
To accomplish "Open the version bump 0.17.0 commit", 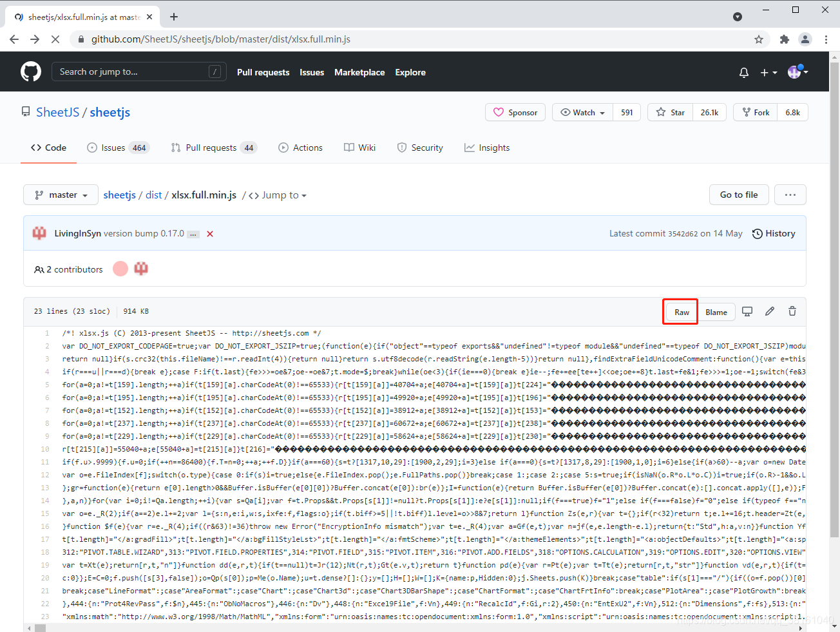I will (x=144, y=233).
